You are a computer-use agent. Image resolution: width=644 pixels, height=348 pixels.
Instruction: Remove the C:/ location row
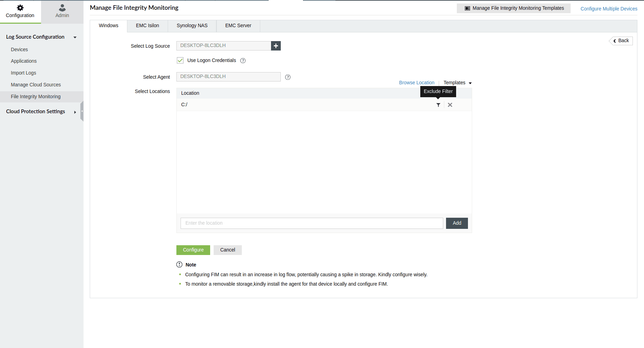450,105
